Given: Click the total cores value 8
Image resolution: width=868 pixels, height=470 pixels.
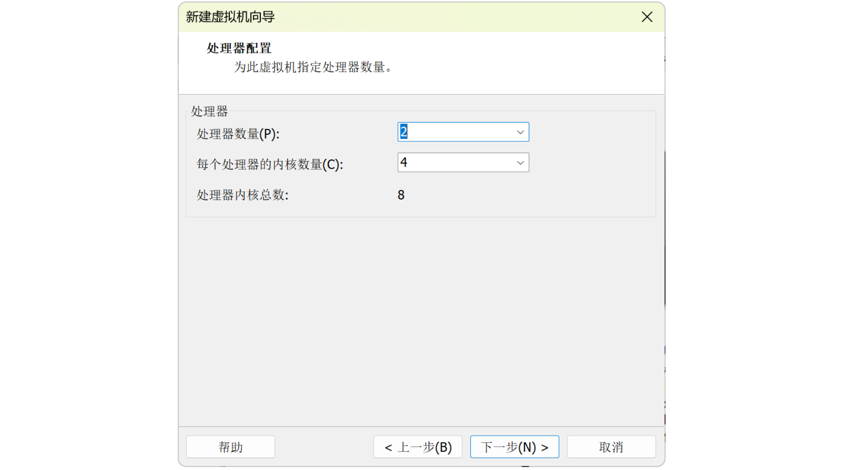Looking at the screenshot, I should click(401, 195).
